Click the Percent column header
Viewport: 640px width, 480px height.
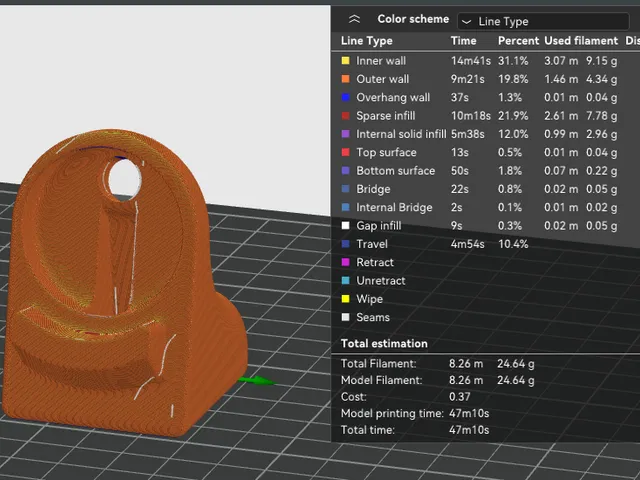518,41
